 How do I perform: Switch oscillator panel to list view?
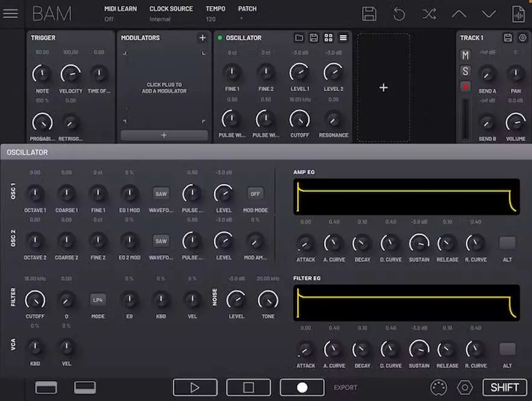(x=343, y=38)
